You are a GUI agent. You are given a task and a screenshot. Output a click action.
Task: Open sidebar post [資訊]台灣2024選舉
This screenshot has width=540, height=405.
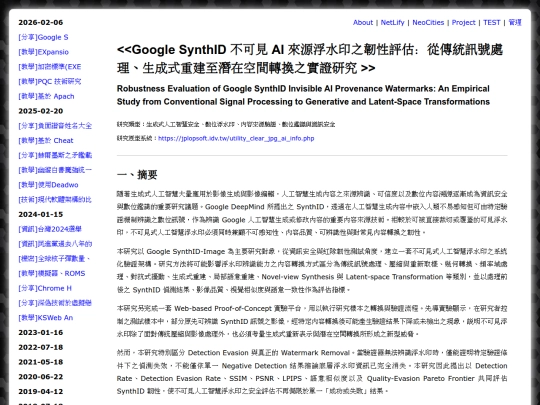click(50, 229)
